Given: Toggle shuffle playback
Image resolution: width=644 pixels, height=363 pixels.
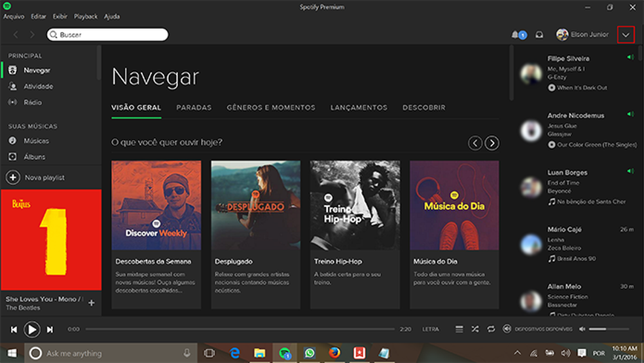Looking at the screenshot, I should [x=475, y=330].
